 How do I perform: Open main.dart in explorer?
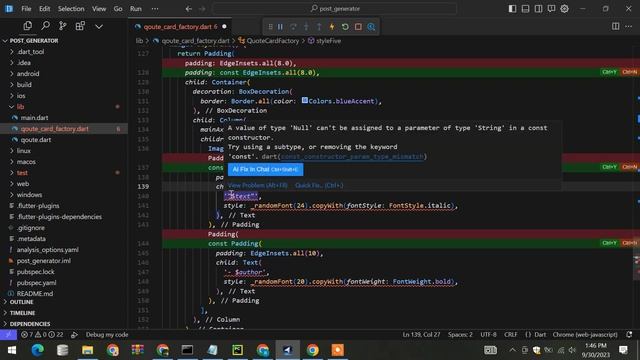[35, 118]
